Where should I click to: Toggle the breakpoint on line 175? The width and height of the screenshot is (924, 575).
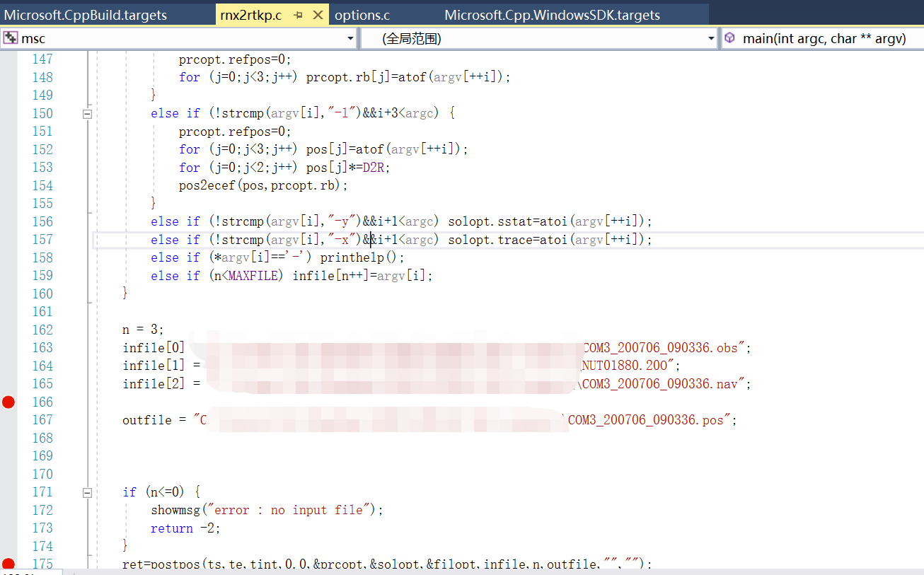tap(8, 564)
